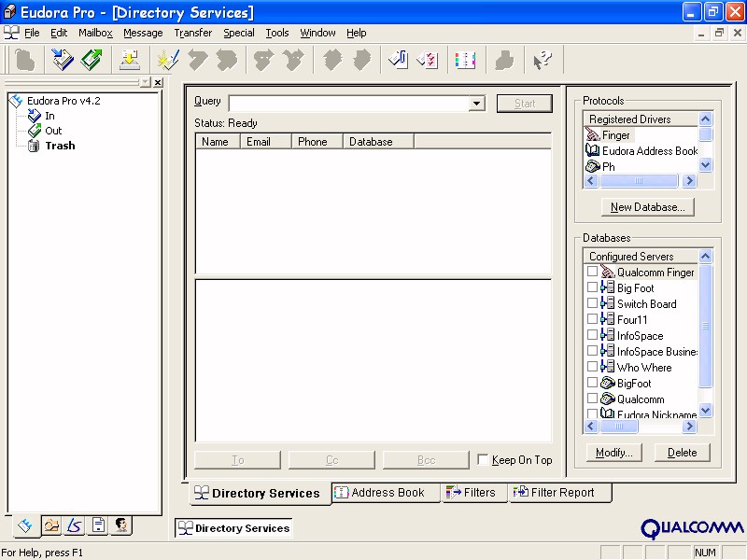Click in the Query input field
This screenshot has width=747, height=560.
(x=349, y=104)
